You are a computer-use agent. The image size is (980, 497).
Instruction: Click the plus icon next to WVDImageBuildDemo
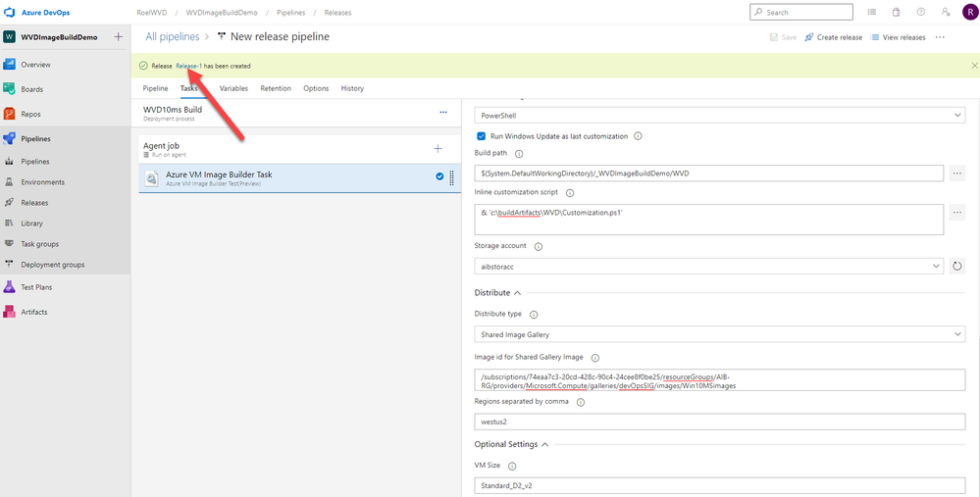coord(118,37)
